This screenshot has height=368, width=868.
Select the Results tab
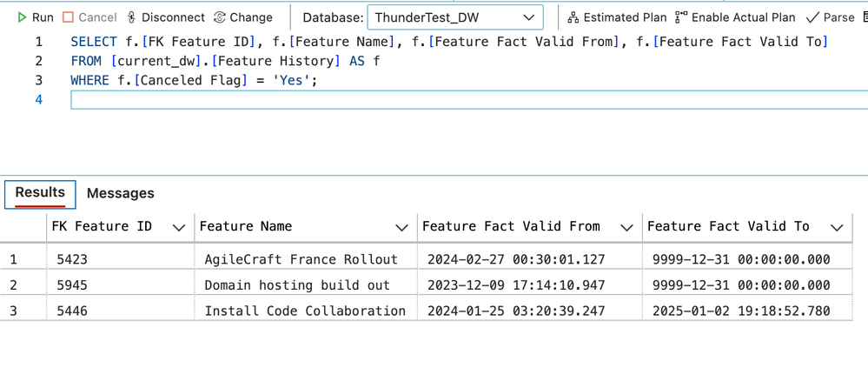(40, 193)
